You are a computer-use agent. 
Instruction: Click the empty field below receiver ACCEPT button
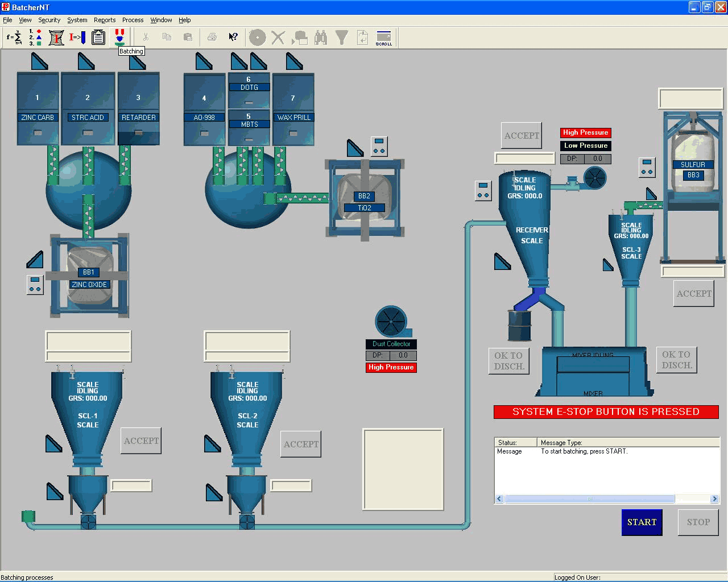pos(525,159)
